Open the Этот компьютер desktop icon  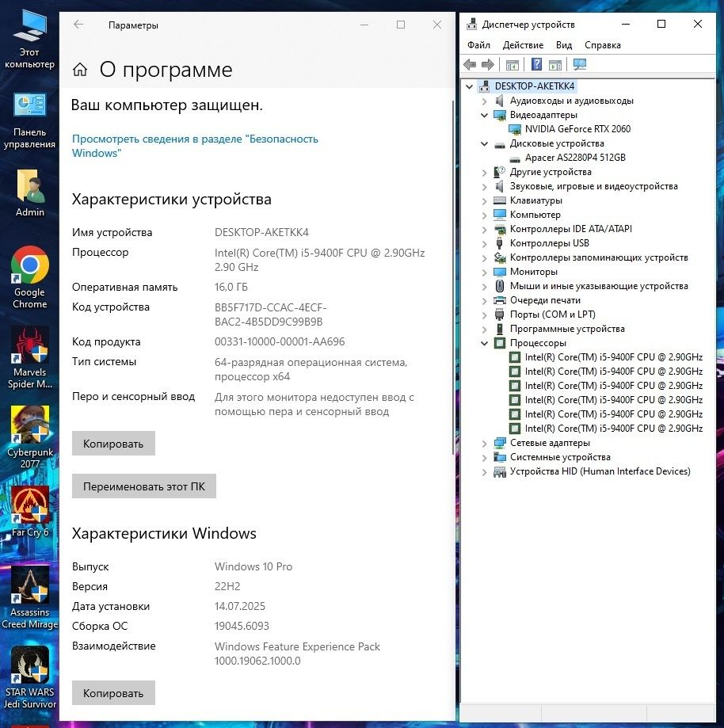coord(30,40)
